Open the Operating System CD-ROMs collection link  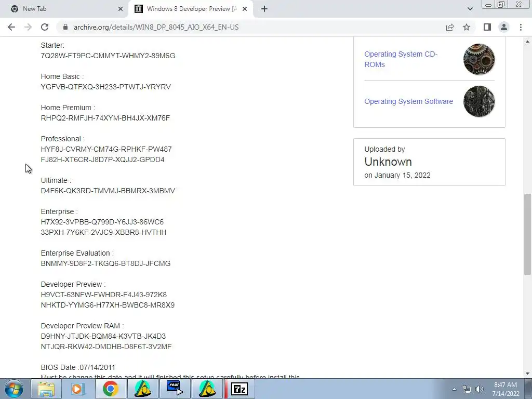pyautogui.click(x=401, y=59)
